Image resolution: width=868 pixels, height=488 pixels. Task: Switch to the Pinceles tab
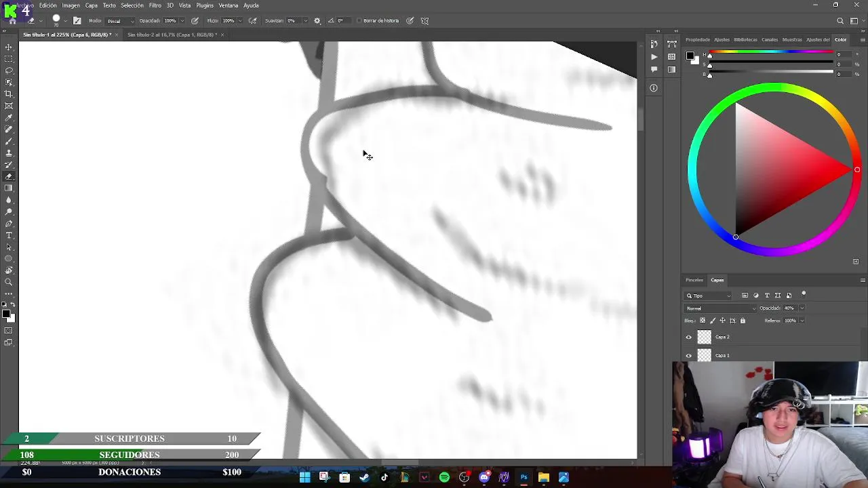(694, 280)
